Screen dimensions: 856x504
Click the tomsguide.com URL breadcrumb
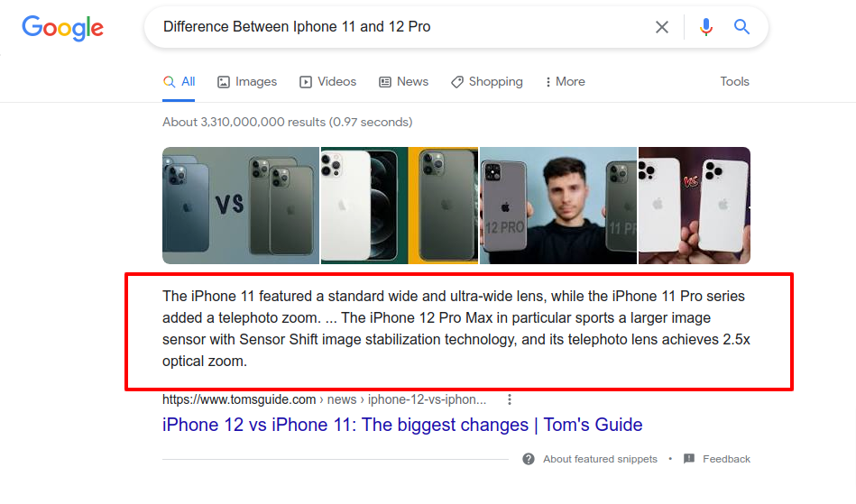tap(324, 399)
